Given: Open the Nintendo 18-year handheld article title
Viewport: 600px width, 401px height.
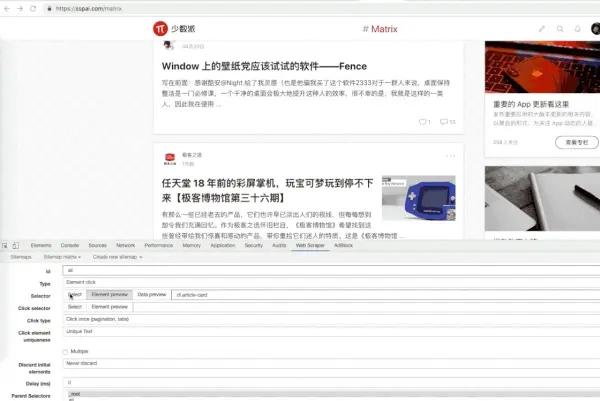Looking at the screenshot, I should (x=267, y=191).
